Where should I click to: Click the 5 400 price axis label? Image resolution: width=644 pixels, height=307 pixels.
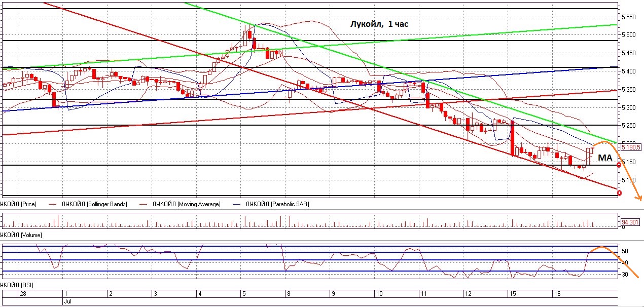(629, 71)
